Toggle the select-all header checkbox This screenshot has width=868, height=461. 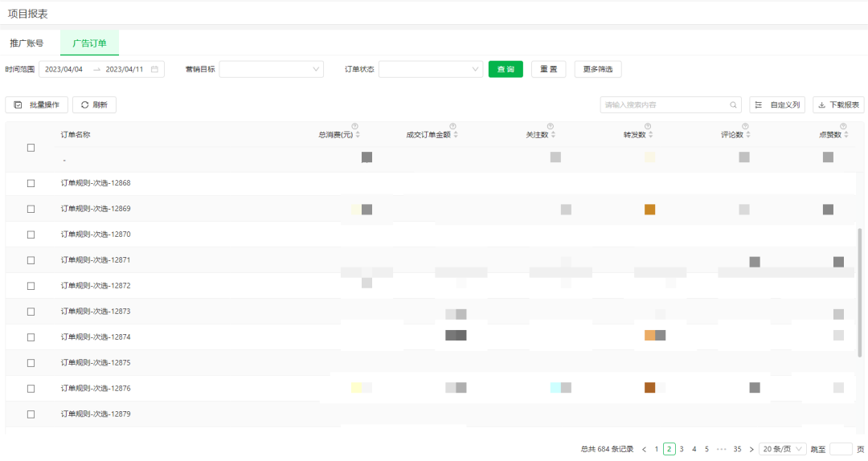[31, 148]
